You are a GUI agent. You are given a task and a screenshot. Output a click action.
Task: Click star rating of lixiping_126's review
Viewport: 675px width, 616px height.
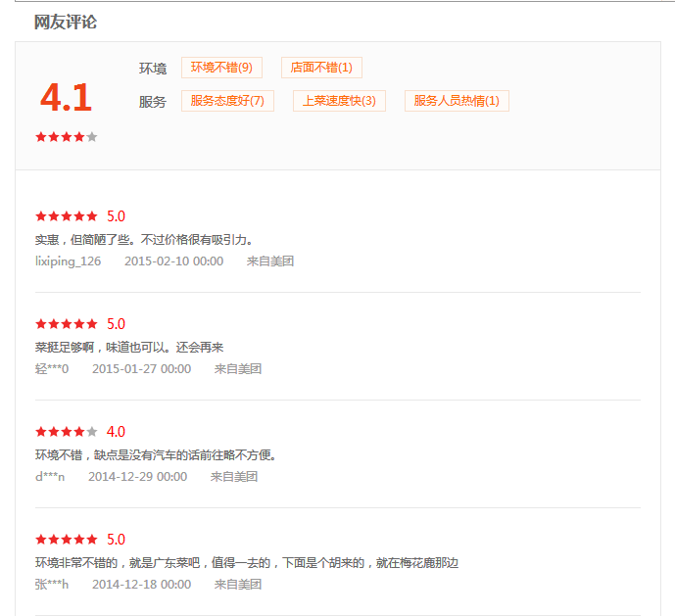coord(67,216)
